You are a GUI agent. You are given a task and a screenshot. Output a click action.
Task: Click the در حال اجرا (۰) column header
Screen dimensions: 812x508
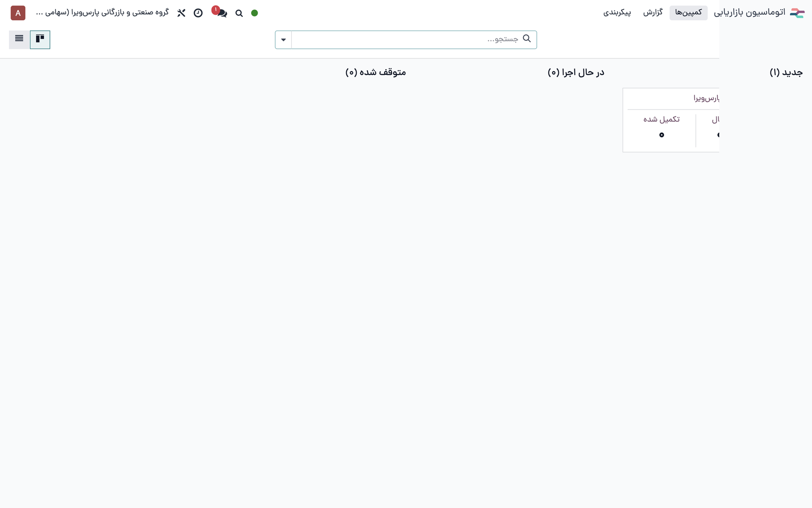click(576, 72)
